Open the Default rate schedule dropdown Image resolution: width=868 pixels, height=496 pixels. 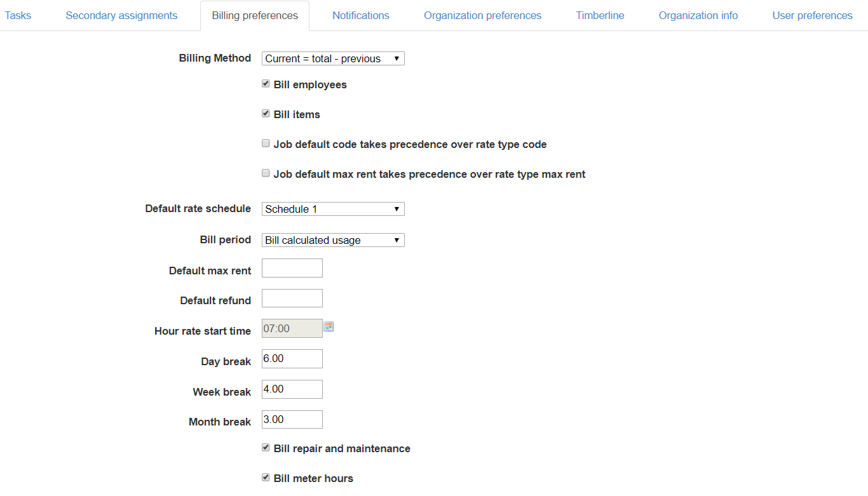tap(333, 209)
